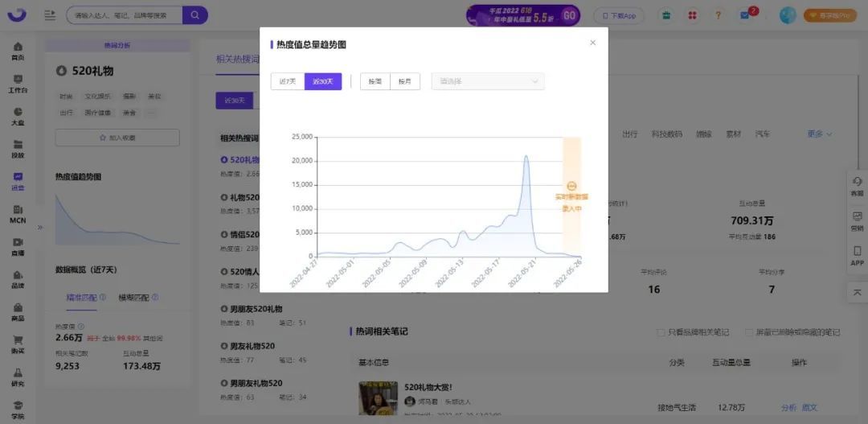Select the 按周 weekly grouping option
Viewport: 868px width, 424px height.
coord(375,81)
